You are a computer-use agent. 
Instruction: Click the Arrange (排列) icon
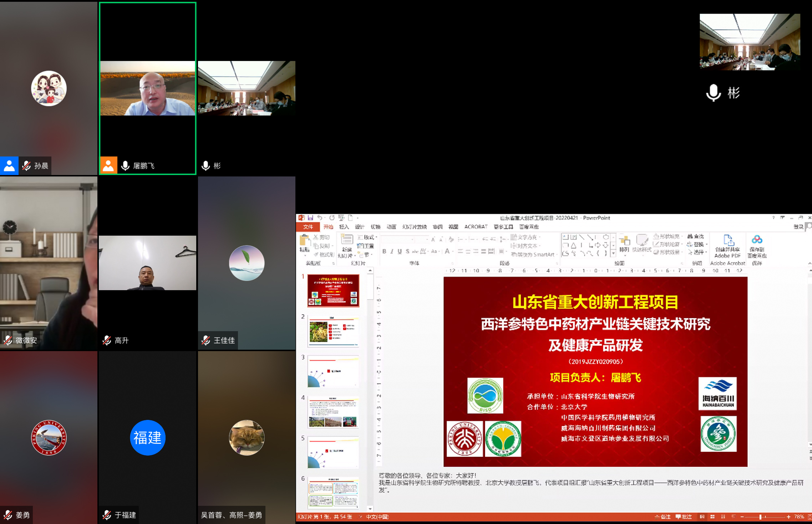[624, 241]
